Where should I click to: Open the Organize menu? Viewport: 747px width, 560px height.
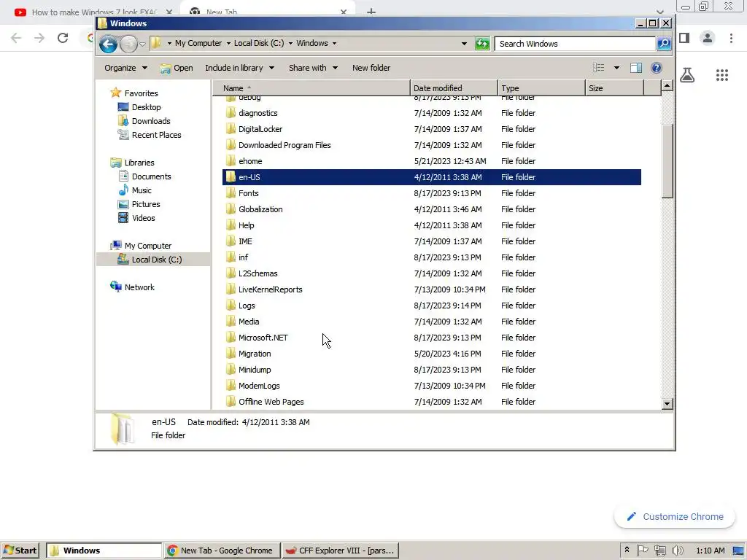[125, 68]
